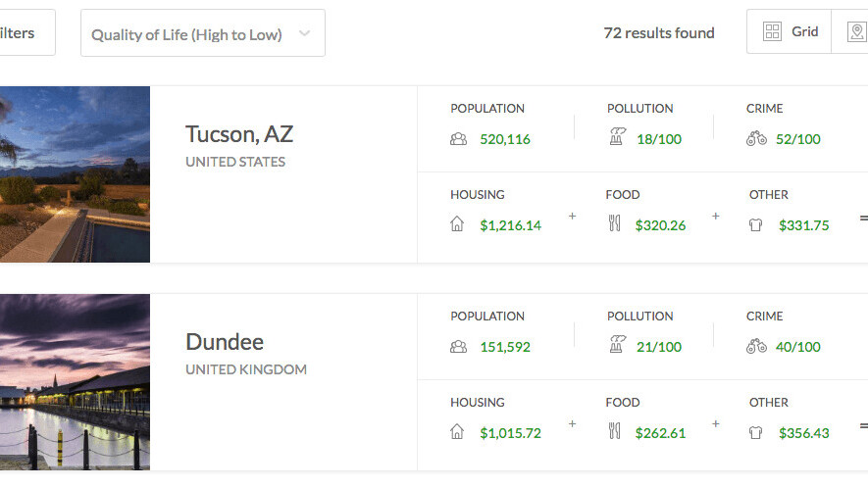The image size is (868, 488).
Task: Click Dundee crime bicycle icon
Action: click(x=756, y=347)
